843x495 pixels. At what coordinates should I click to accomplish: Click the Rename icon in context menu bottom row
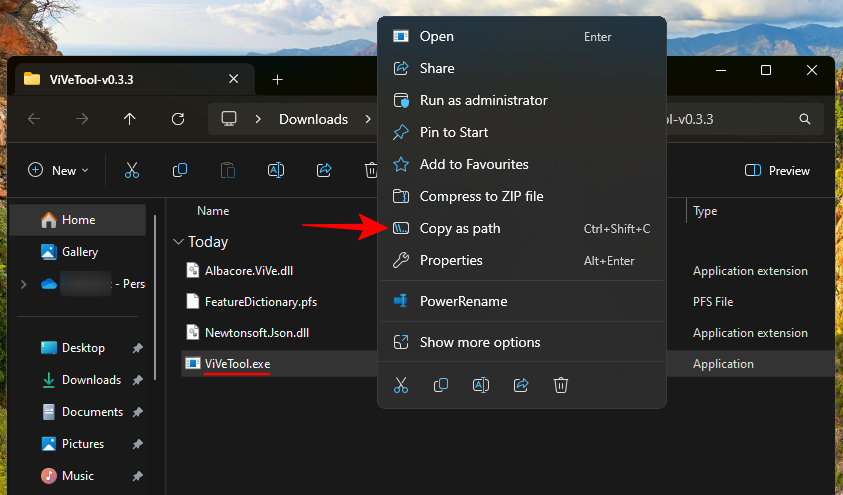pyautogui.click(x=481, y=385)
